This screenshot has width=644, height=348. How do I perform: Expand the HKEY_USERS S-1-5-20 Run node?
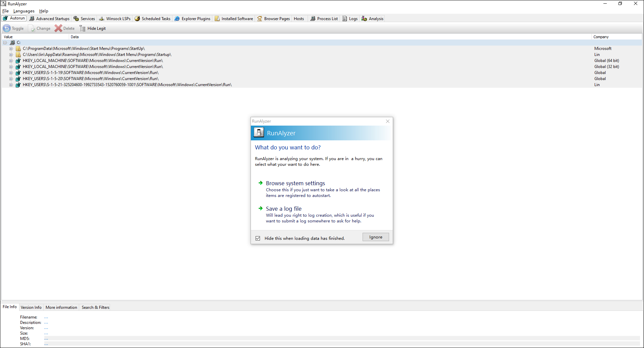pyautogui.click(x=11, y=79)
